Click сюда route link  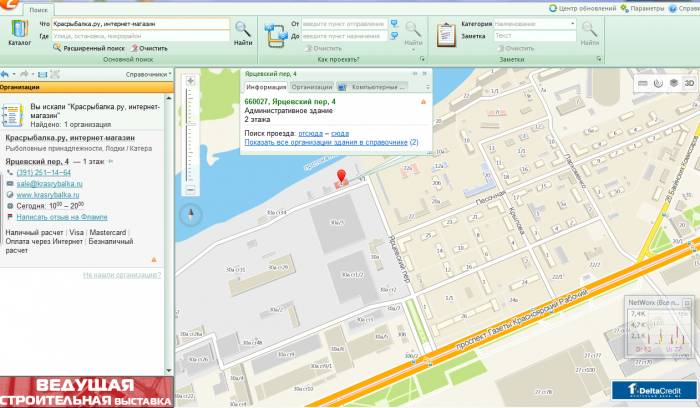(x=340, y=133)
